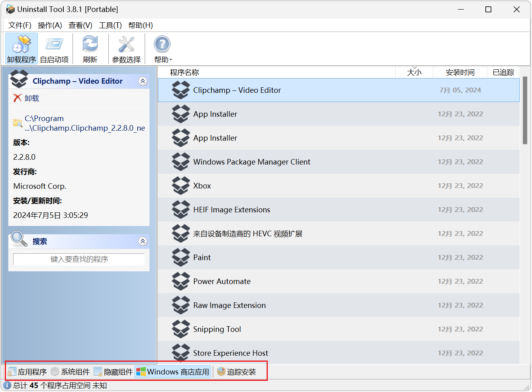532x392 pixels.
Task: Open the 自启动项 startup items toolbar icon
Action: (54, 44)
